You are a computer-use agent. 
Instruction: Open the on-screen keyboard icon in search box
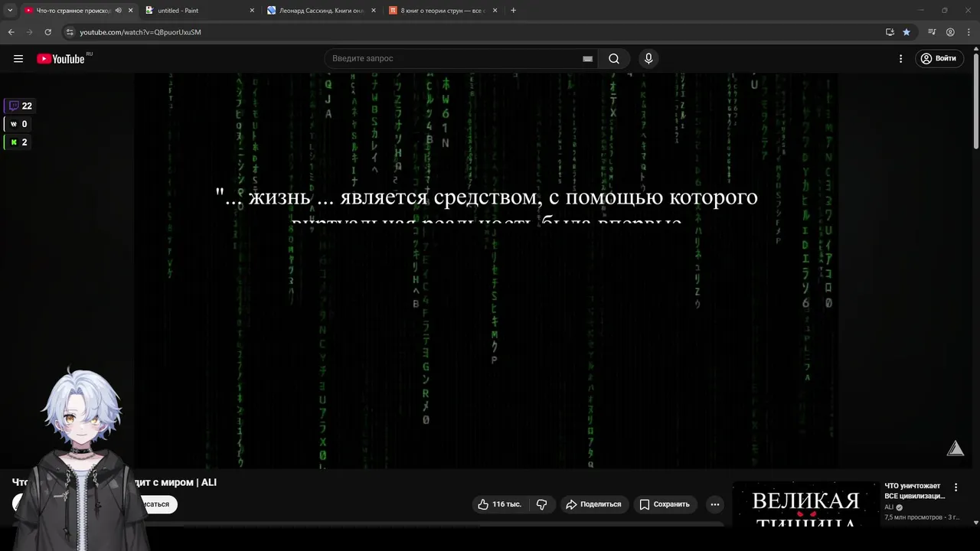[587, 59]
